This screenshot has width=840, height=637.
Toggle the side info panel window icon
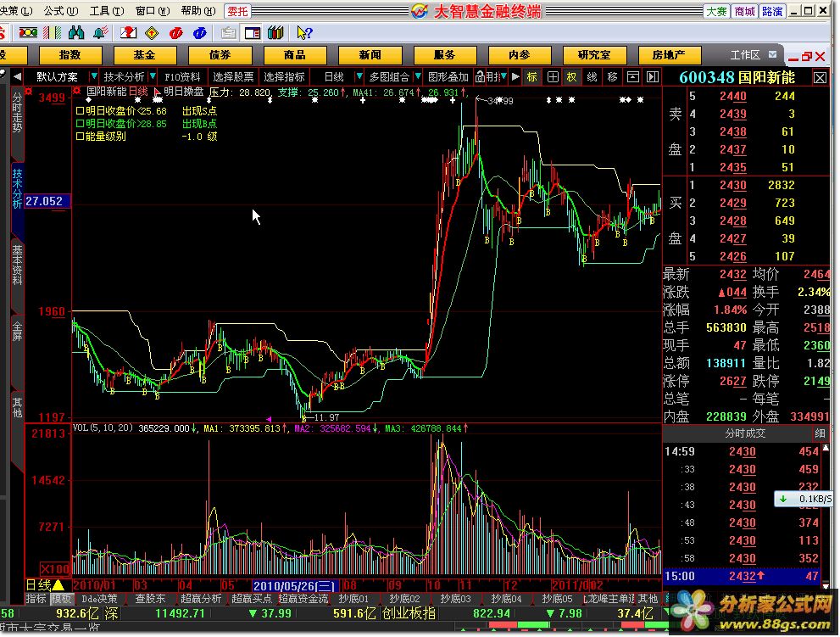253,33
